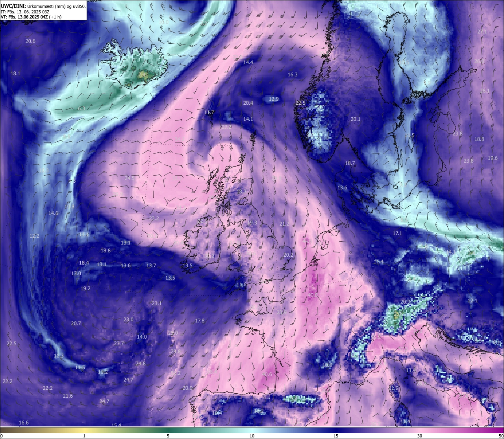
Task: Click the valid time line 'VT: Fös. 13.06.2025 04Z (+1 h)'
Action: pos(31,17)
